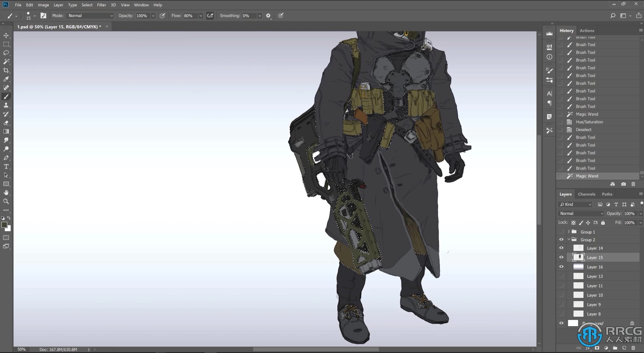Open the Image menu
This screenshot has width=644, height=353.
click(43, 5)
